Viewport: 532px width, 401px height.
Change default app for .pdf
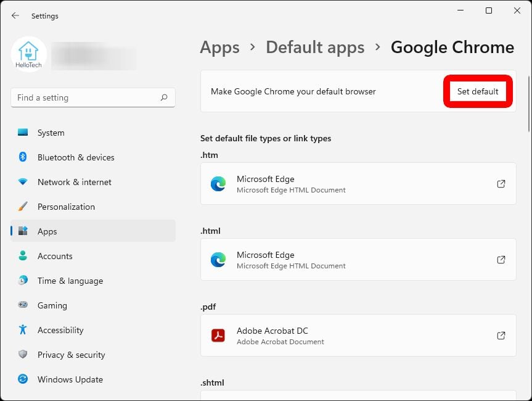[x=358, y=336]
